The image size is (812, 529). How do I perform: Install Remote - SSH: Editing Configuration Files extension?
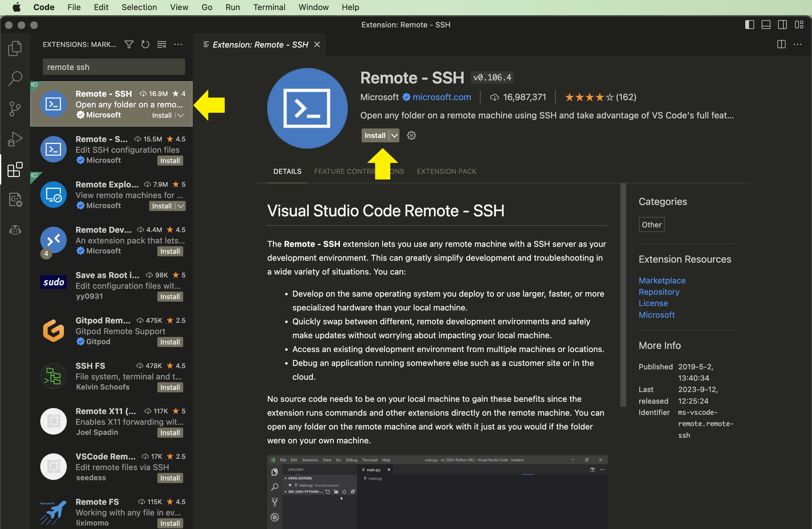(x=170, y=161)
